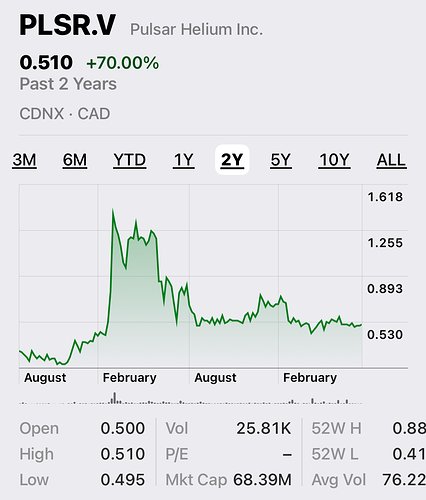Switch chart to 5Y range

[x=281, y=160]
